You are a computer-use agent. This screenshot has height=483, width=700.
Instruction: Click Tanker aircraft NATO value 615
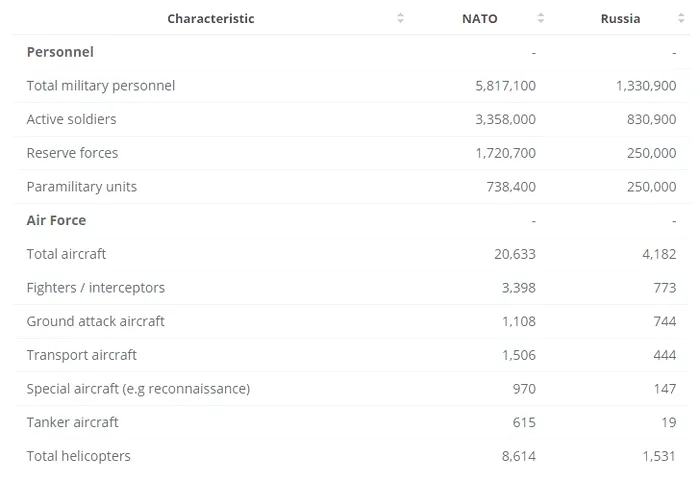pos(524,422)
